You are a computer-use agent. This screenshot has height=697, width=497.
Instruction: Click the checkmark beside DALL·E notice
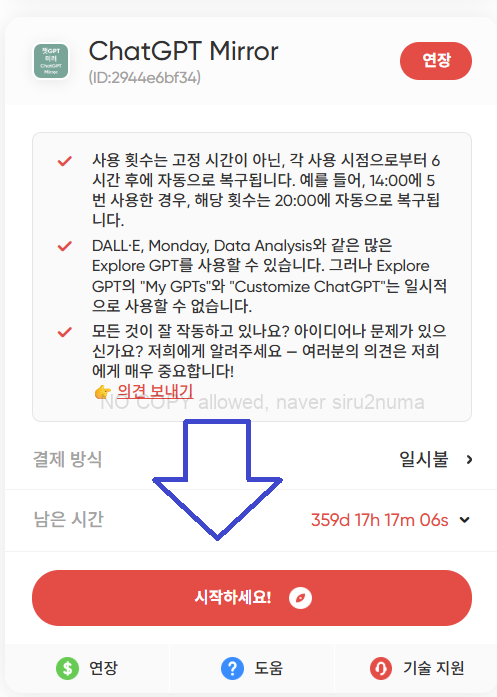65,246
